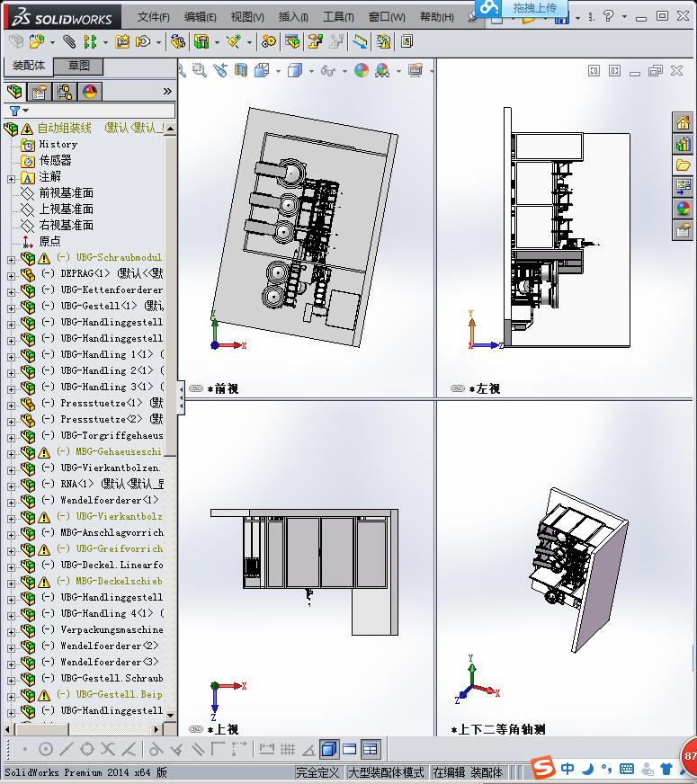Expand the 注解 annotations tree node
This screenshot has height=784, width=697.
pyautogui.click(x=11, y=179)
